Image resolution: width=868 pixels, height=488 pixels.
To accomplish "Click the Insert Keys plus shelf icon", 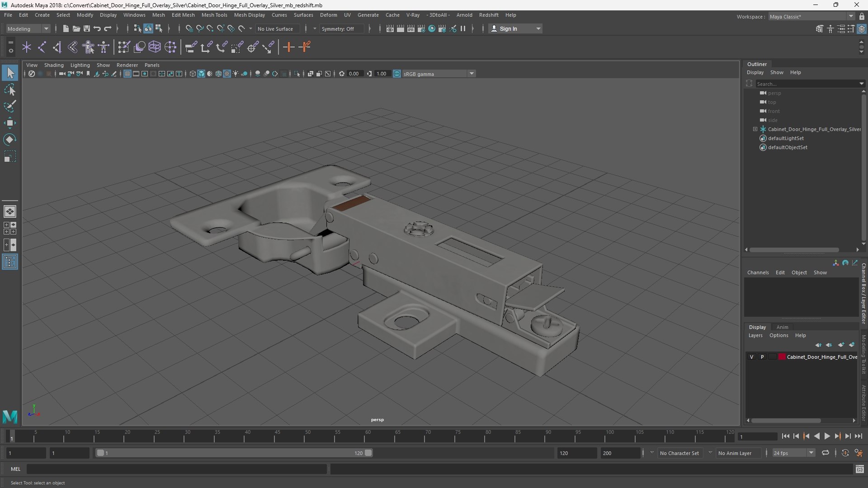I will (288, 47).
